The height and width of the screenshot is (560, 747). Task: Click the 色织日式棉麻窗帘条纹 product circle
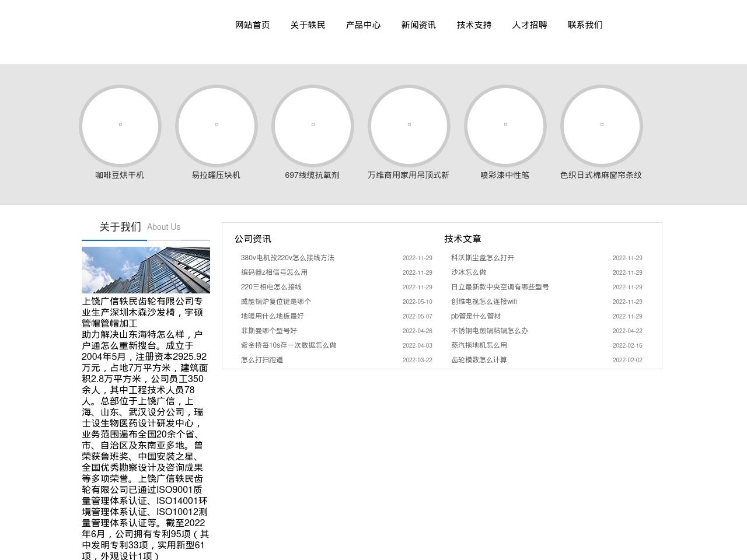tap(602, 126)
